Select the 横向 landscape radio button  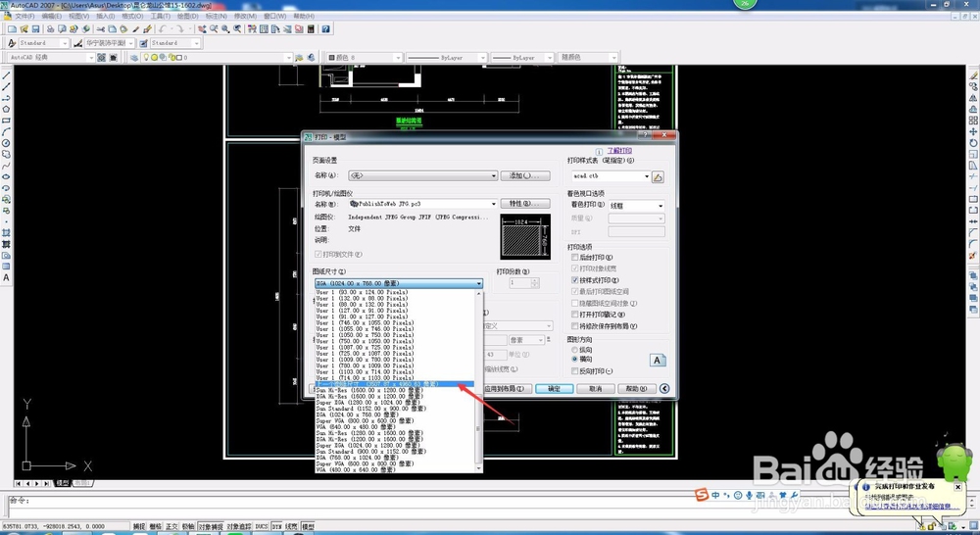pyautogui.click(x=575, y=360)
